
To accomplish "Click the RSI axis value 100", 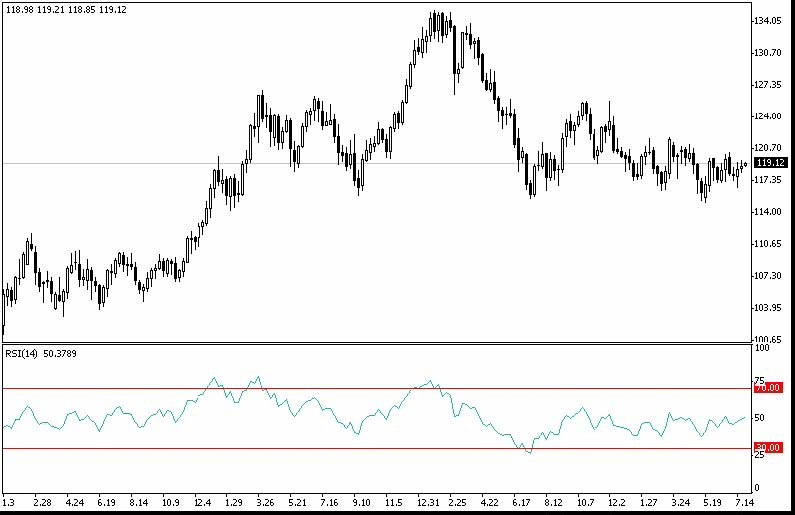I will pyautogui.click(x=762, y=348).
